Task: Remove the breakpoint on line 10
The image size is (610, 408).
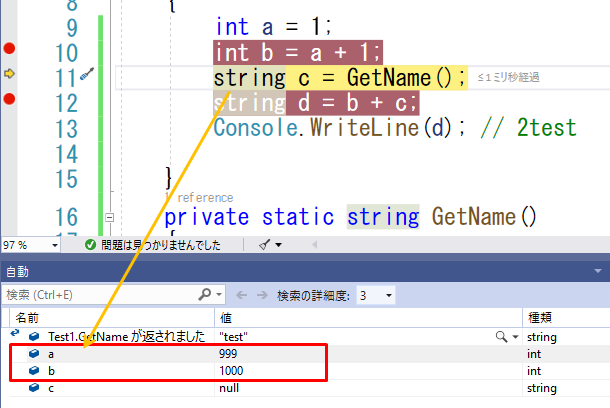Action: pyautogui.click(x=10, y=48)
